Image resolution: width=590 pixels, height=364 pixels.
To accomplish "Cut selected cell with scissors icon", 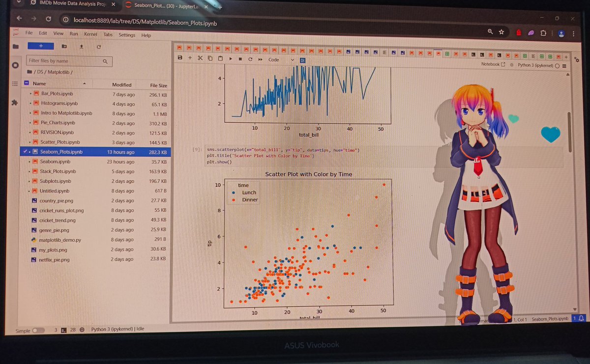I will click(x=200, y=58).
